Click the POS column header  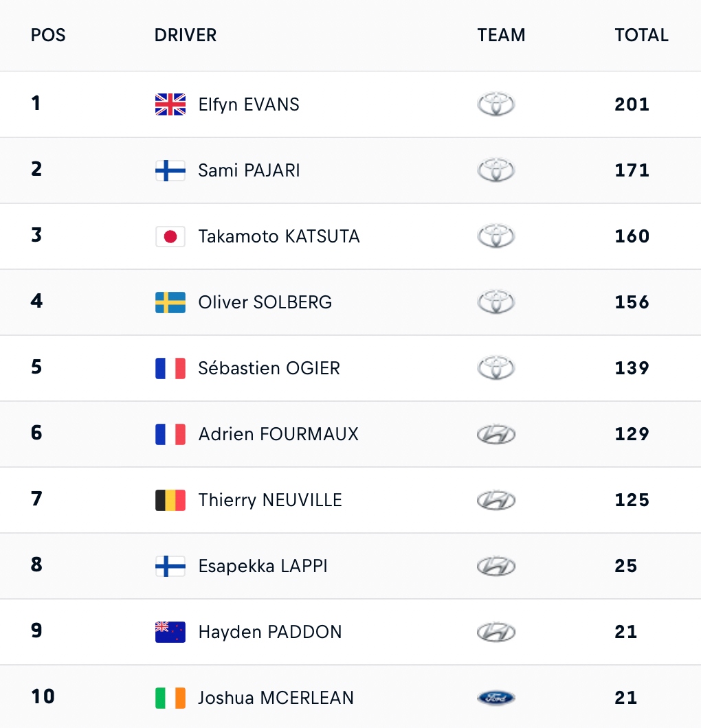[48, 35]
